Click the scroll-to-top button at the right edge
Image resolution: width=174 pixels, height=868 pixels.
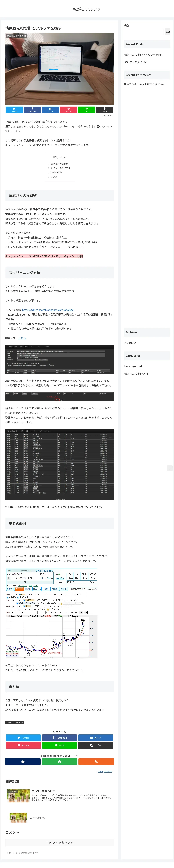tap(170, 468)
